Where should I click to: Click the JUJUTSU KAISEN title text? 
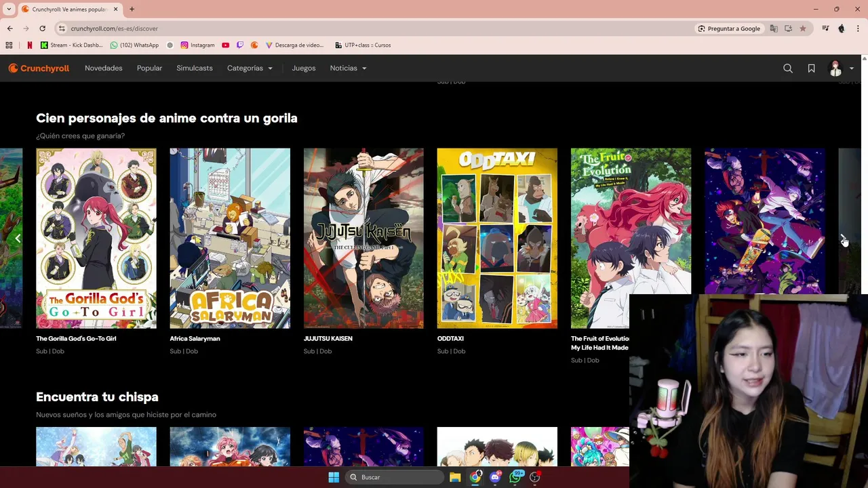coord(328,338)
